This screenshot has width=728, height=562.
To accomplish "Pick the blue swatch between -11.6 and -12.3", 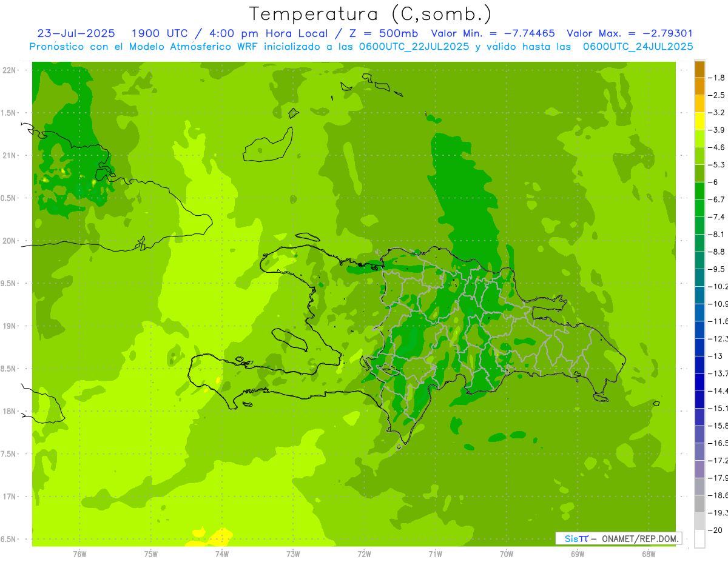I will tap(699, 330).
